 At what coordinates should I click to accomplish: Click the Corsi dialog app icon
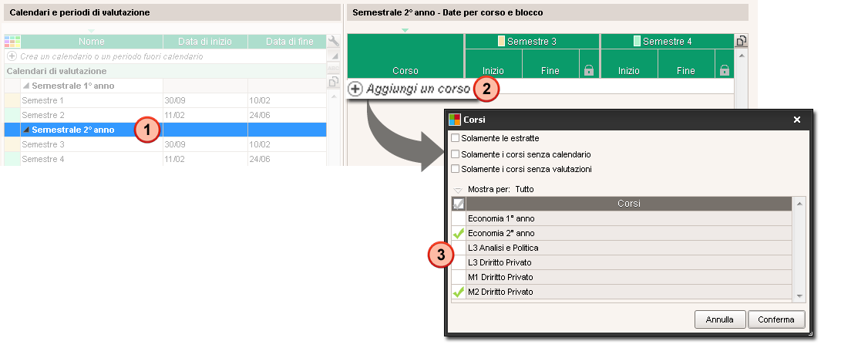click(455, 119)
